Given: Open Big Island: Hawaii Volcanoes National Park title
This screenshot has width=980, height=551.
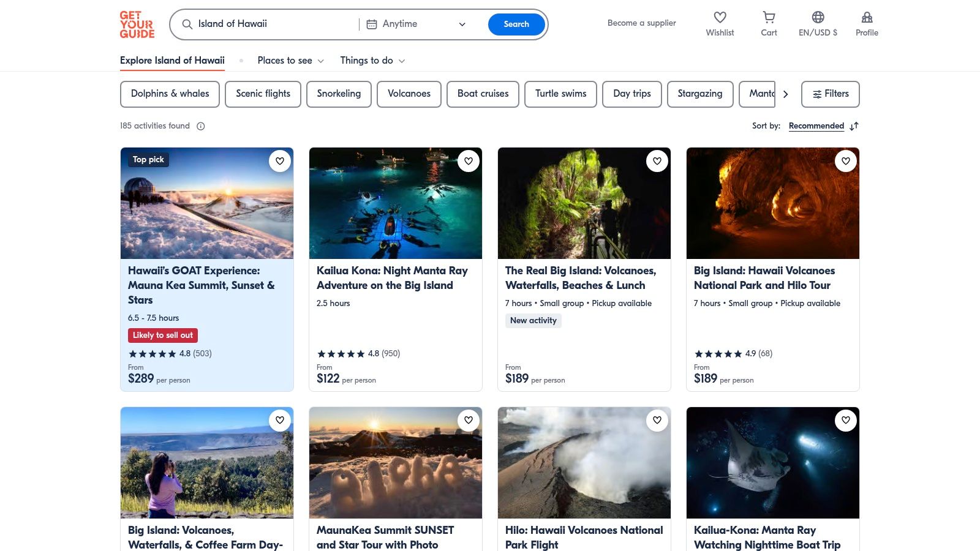Looking at the screenshot, I should [x=764, y=278].
